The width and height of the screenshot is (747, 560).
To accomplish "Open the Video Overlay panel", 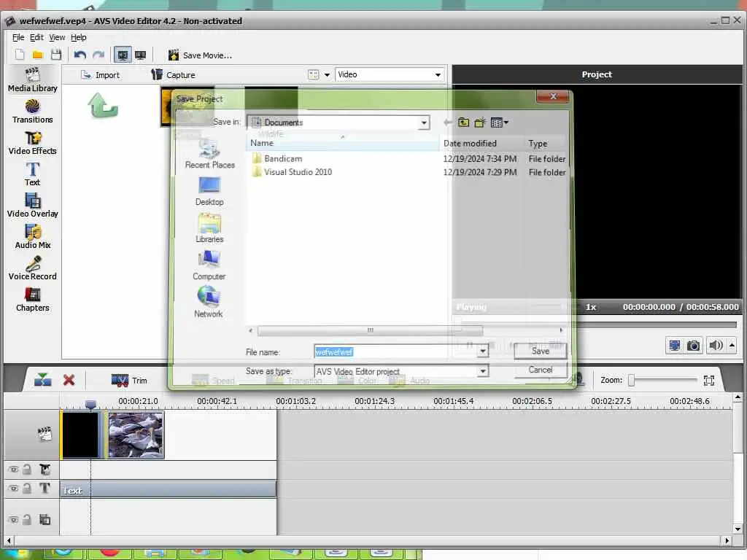I will click(x=32, y=206).
